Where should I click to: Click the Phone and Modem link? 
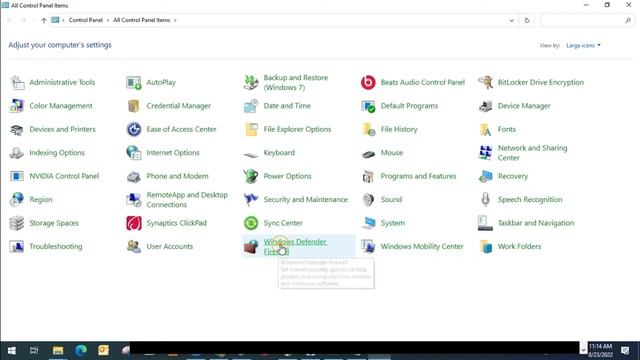177,176
